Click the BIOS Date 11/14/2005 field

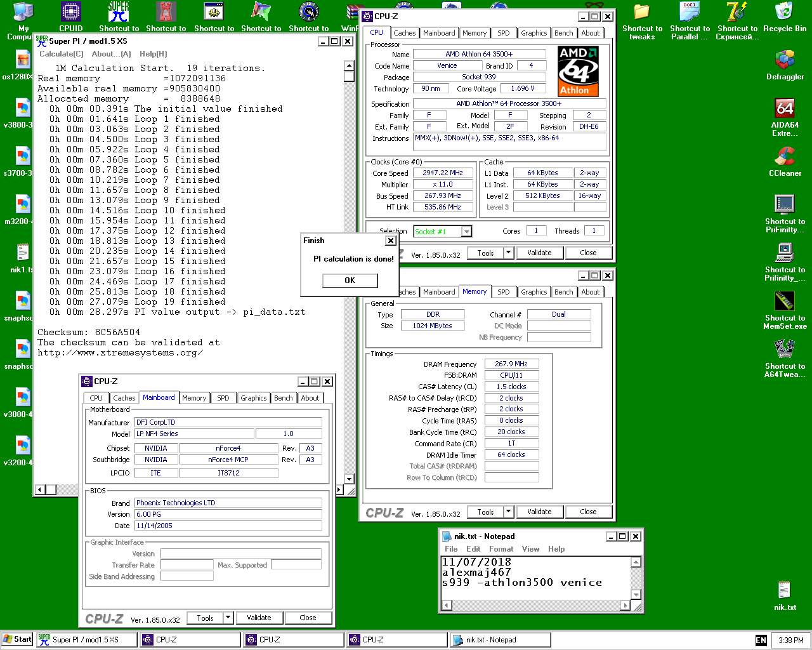click(228, 526)
